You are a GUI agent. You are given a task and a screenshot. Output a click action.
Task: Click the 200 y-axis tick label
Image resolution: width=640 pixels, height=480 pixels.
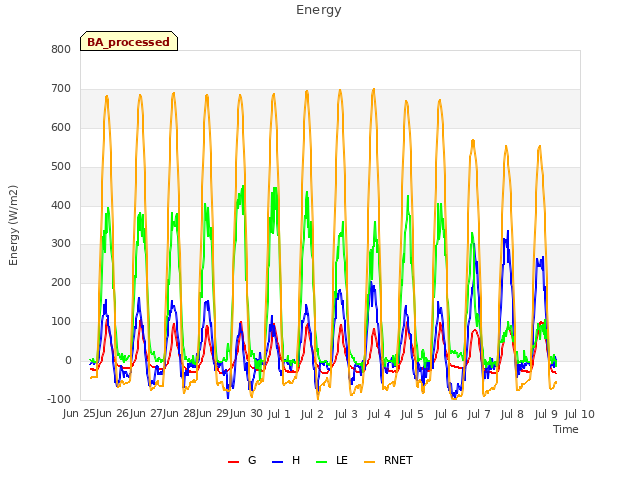pyautogui.click(x=61, y=282)
